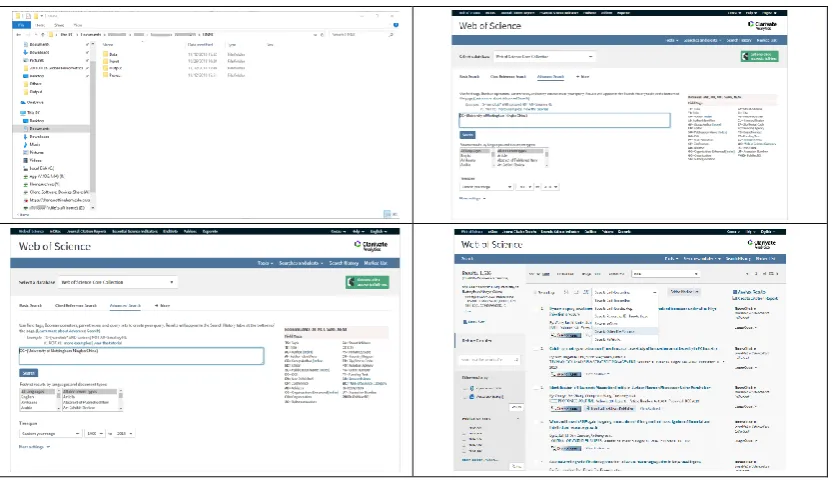The width and height of the screenshot is (833, 480).
Task: Click the magnifier icon in File Explorer search box
Action: (x=391, y=35)
